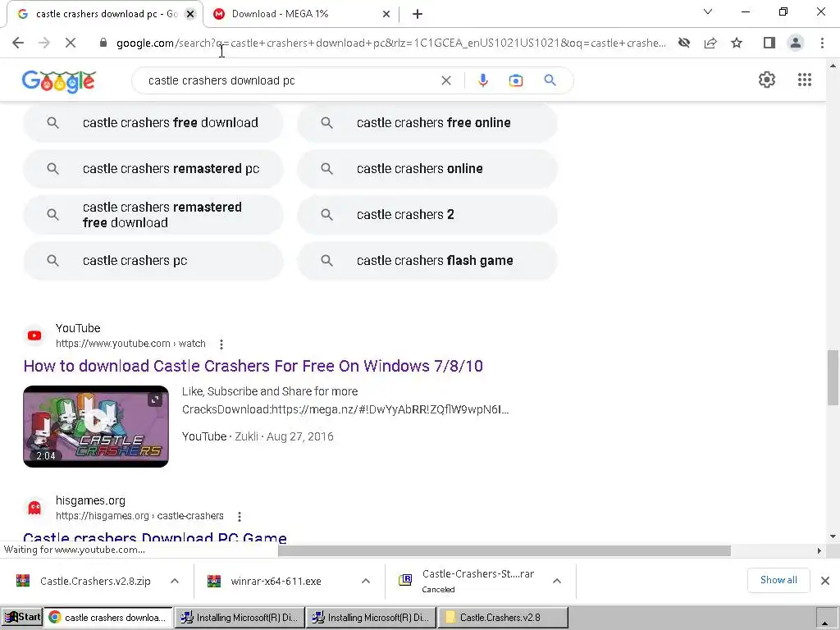This screenshot has height=630, width=840.
Task: Open Google quick settings gear
Action: (x=767, y=80)
